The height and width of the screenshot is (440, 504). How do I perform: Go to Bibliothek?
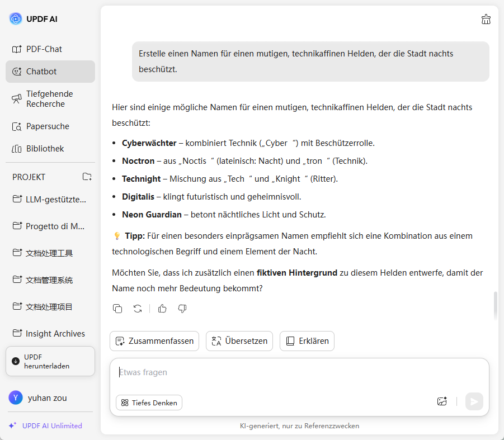[45, 149]
